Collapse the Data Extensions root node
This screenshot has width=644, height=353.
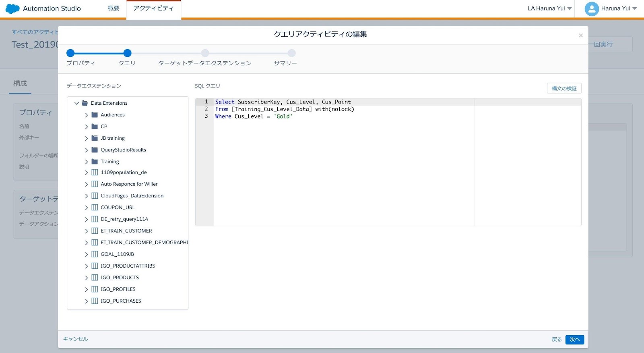[x=76, y=103]
